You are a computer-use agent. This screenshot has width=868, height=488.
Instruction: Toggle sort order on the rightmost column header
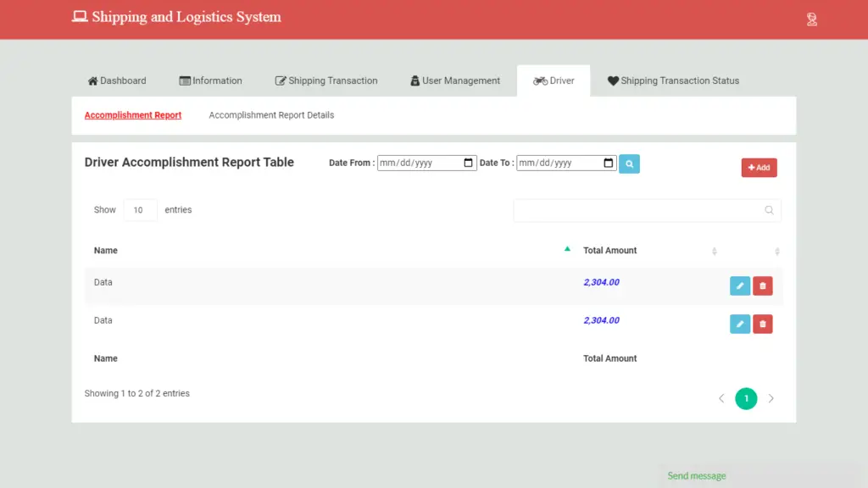point(776,251)
